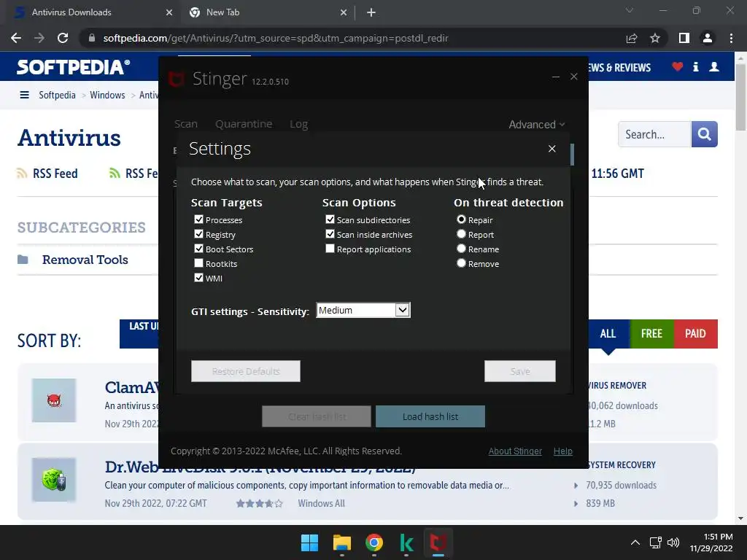The image size is (747, 560).
Task: Toggle Scan inside archives option
Action: 330,234
